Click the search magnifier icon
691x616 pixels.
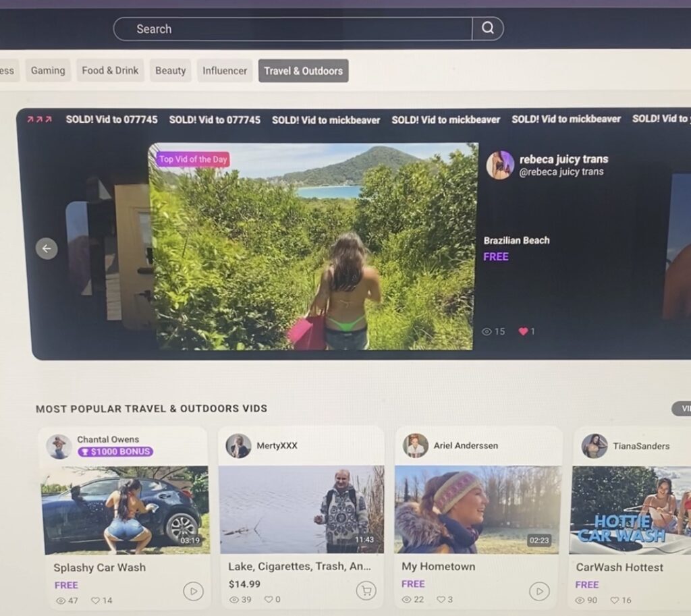488,29
